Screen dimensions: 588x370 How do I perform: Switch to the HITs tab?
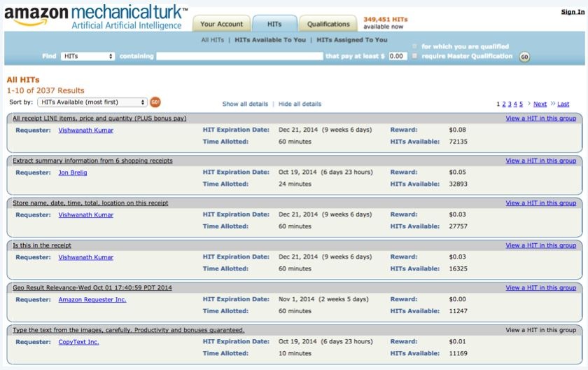click(x=274, y=24)
